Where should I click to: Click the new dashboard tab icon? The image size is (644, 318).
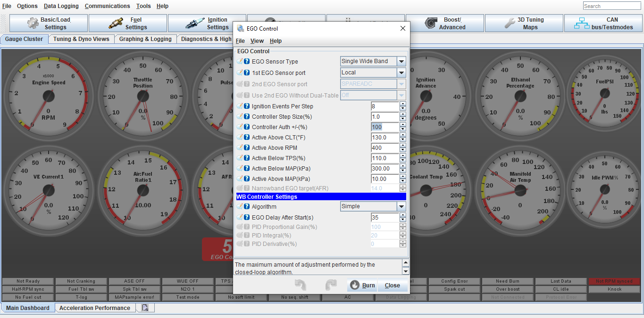pyautogui.click(x=145, y=308)
